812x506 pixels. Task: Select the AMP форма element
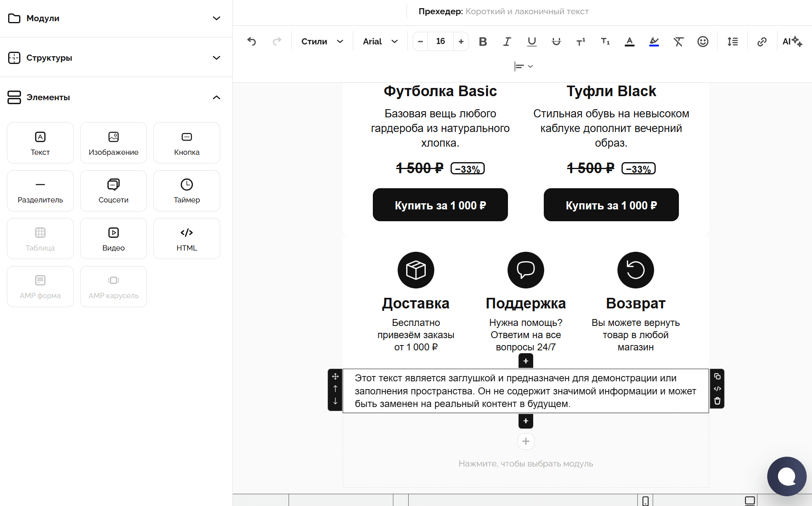coord(40,286)
